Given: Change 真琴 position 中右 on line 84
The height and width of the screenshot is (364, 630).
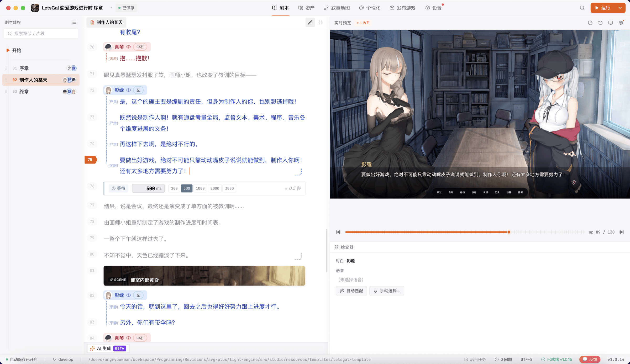Looking at the screenshot, I should click(x=140, y=338).
